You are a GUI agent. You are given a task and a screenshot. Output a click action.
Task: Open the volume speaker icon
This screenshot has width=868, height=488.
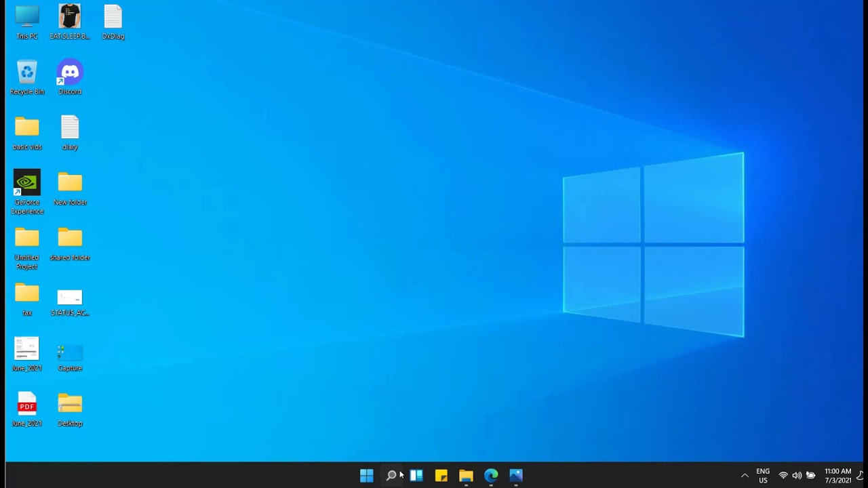[x=797, y=475]
